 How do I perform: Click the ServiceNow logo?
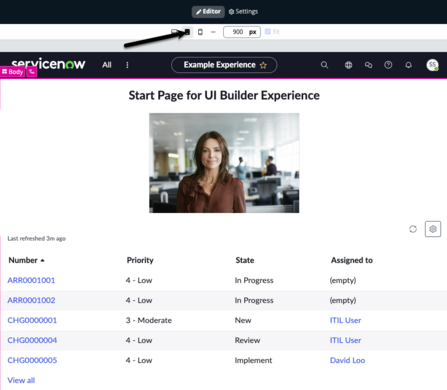[x=48, y=63]
